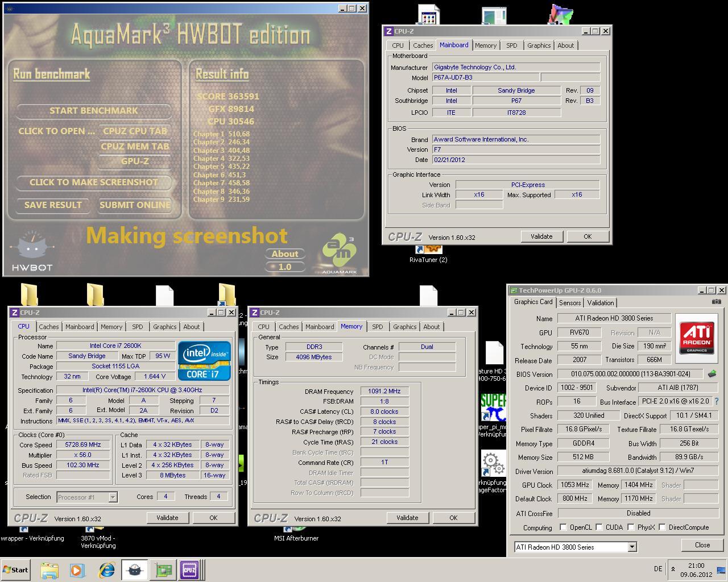Open Windows Explorer from the taskbar
The image size is (728, 582).
click(49, 570)
